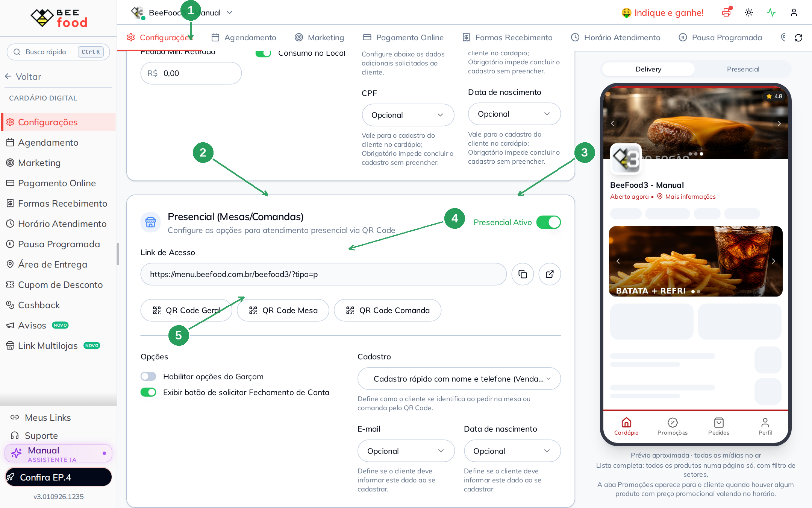
Task: Open the access link in a new tab icon
Action: point(550,274)
